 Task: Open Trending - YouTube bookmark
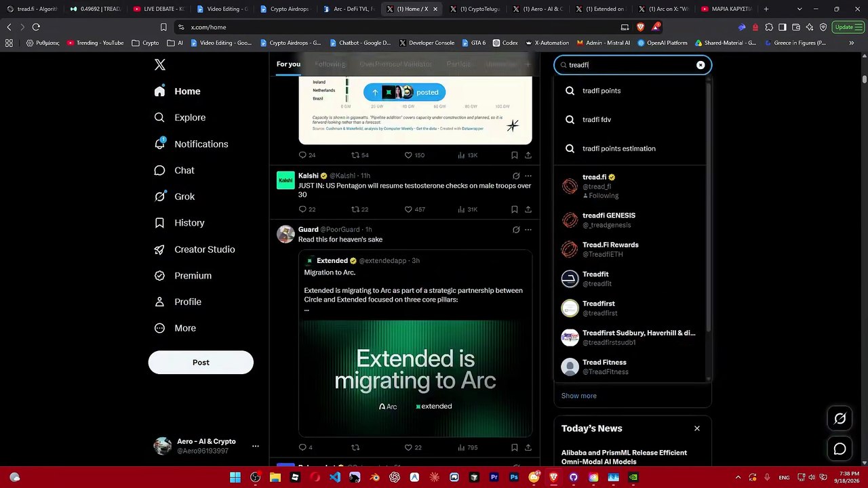pyautogui.click(x=95, y=43)
